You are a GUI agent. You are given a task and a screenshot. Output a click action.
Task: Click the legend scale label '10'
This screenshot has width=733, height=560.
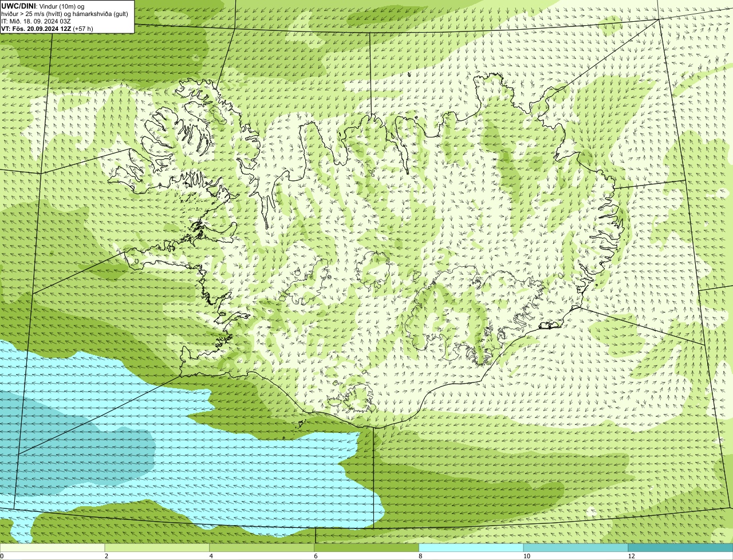click(x=526, y=556)
